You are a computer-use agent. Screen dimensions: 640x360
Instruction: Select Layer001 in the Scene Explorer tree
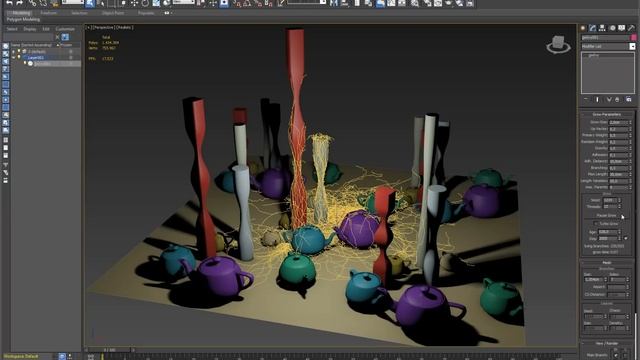(36, 58)
